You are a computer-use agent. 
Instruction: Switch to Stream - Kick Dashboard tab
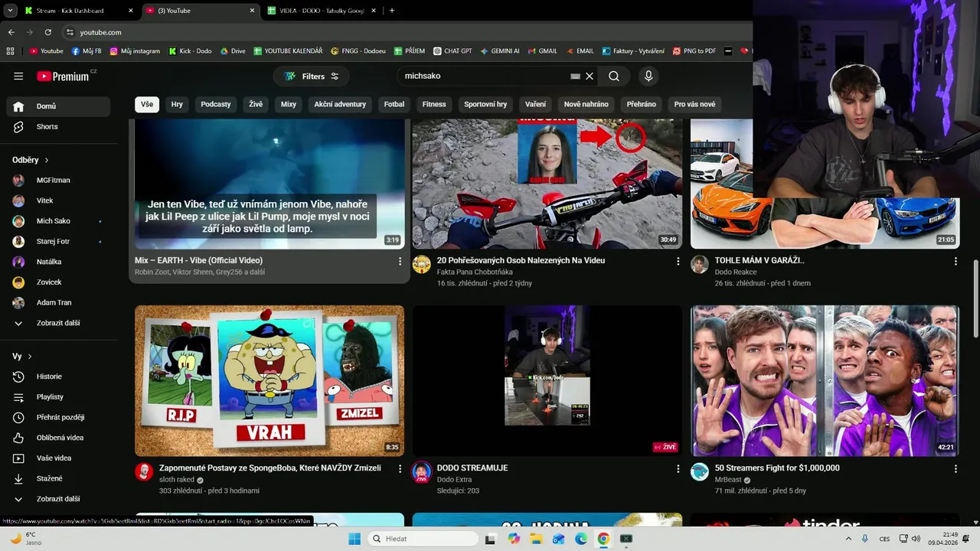click(x=79, y=11)
